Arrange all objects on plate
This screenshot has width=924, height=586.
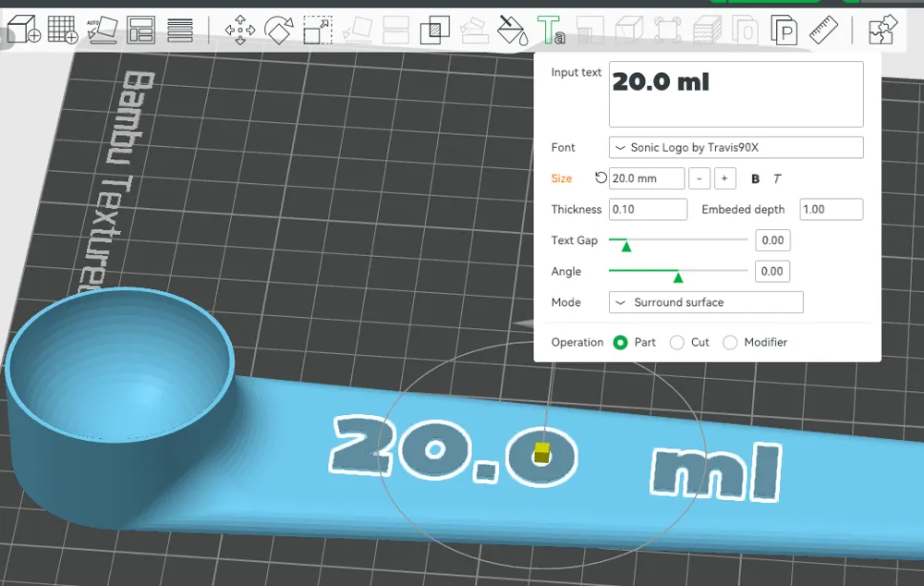(140, 31)
